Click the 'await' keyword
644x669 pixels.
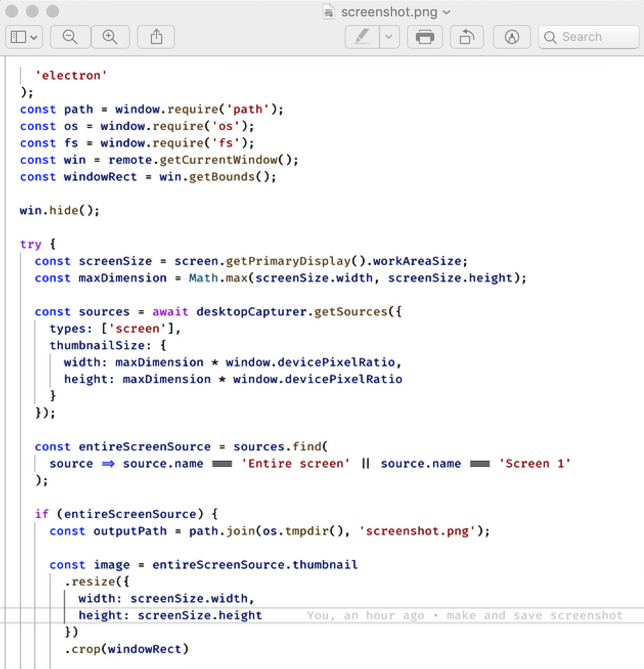[170, 312]
